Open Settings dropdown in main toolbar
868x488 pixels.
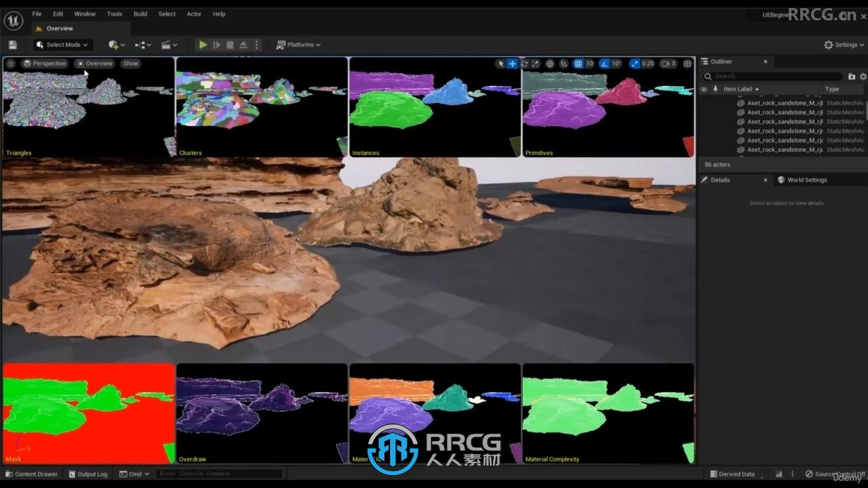pyautogui.click(x=844, y=45)
